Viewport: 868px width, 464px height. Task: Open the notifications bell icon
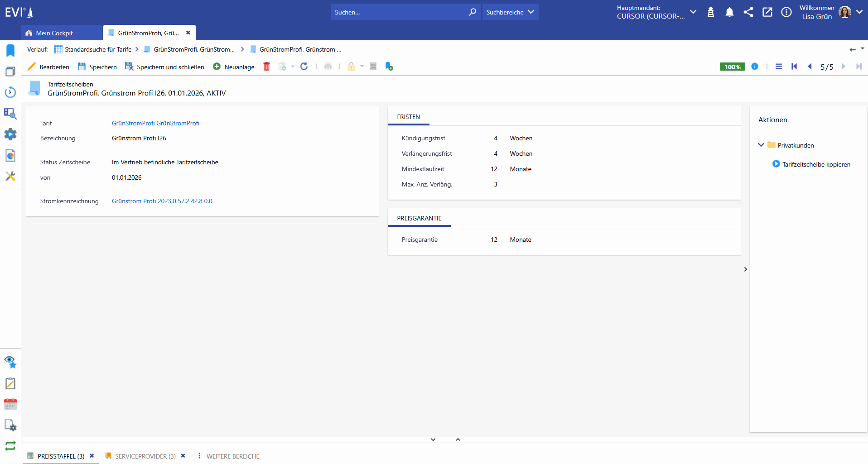coord(729,12)
